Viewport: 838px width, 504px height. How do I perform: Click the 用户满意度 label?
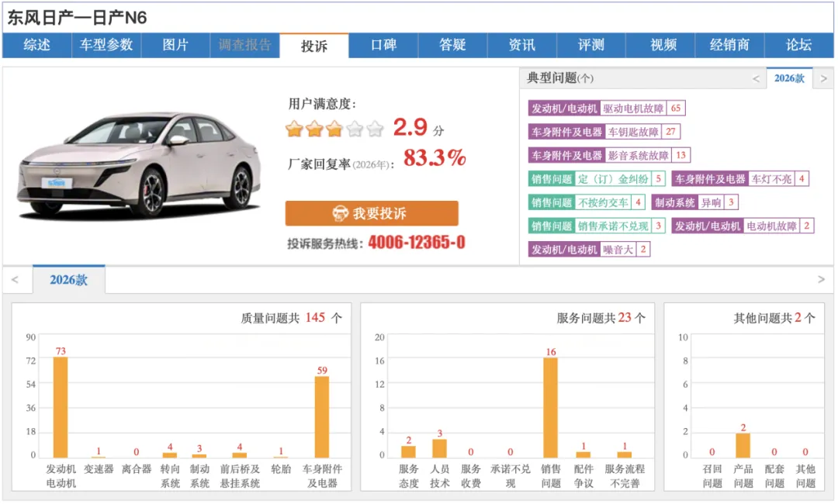pos(322,104)
